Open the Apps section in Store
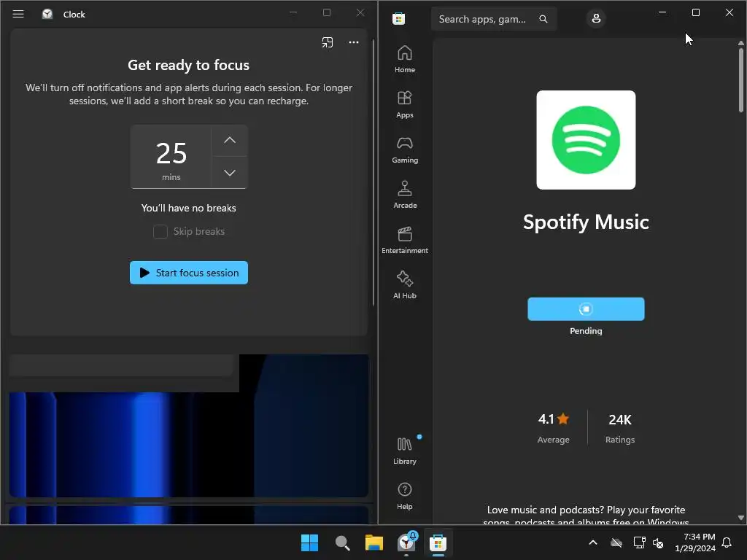The width and height of the screenshot is (747, 560). [x=404, y=105]
